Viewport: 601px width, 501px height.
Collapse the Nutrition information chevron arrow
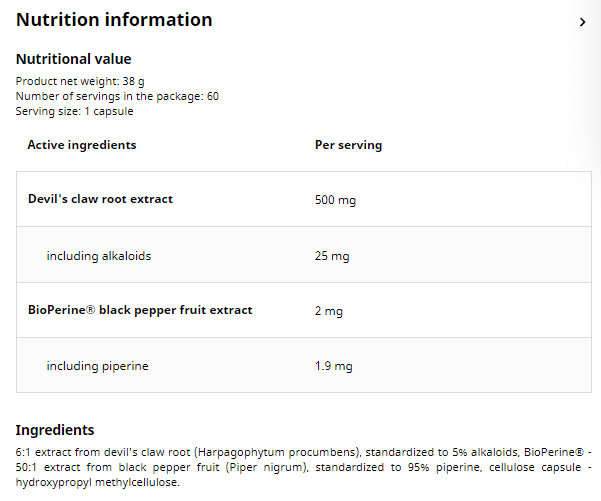click(x=582, y=22)
